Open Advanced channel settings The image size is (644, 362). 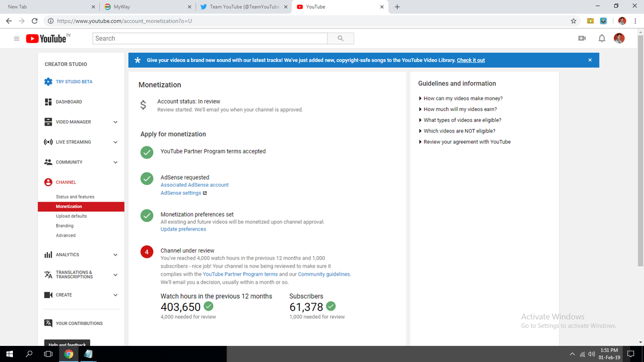(x=65, y=235)
